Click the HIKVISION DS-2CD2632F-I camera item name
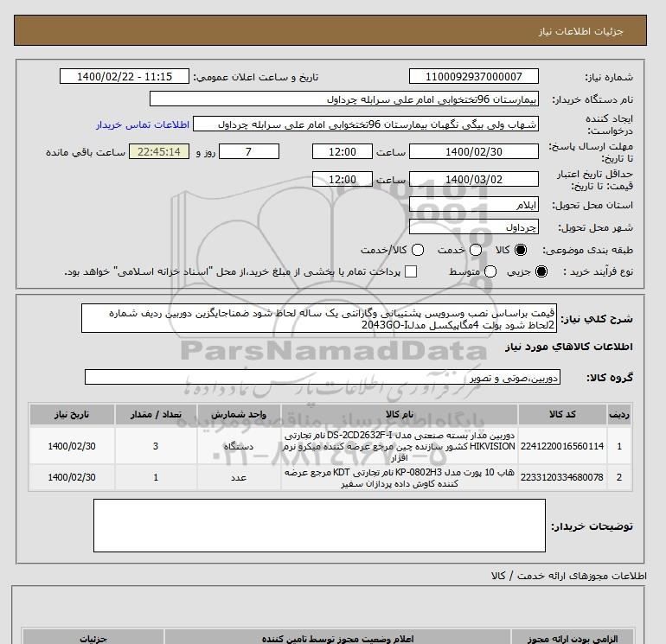This screenshot has width=666, height=644. pos(400,447)
